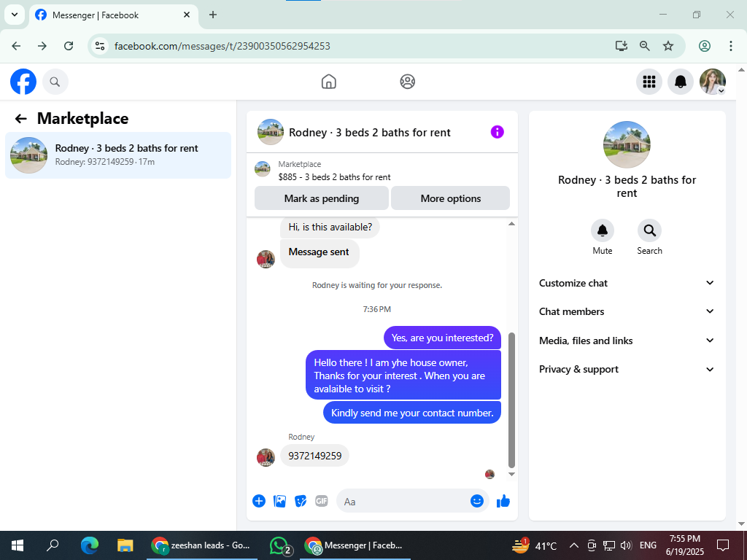Expand the Customize chat section
This screenshot has height=560, width=747.
click(x=627, y=283)
